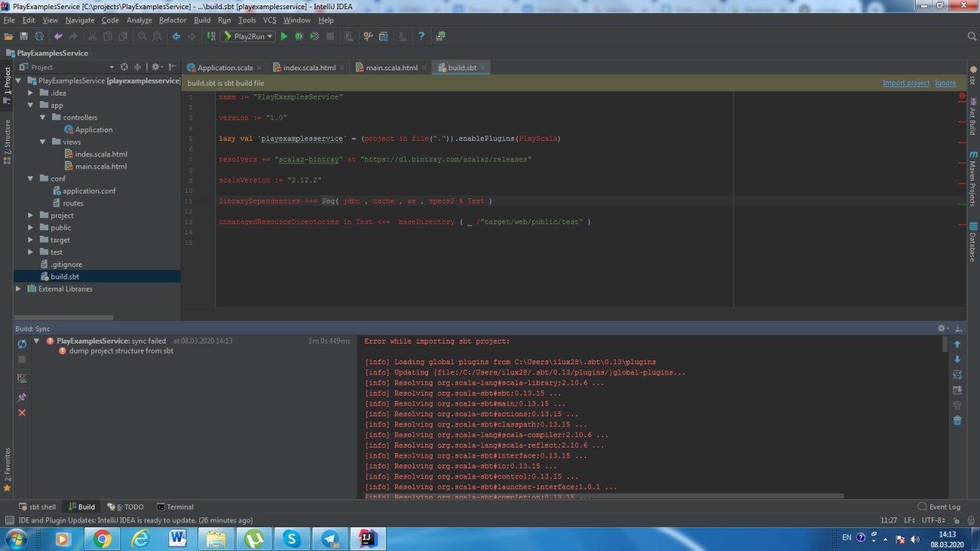Open Project Structure toolbar icon
Viewport: 980px width, 551px height.
tap(383, 36)
